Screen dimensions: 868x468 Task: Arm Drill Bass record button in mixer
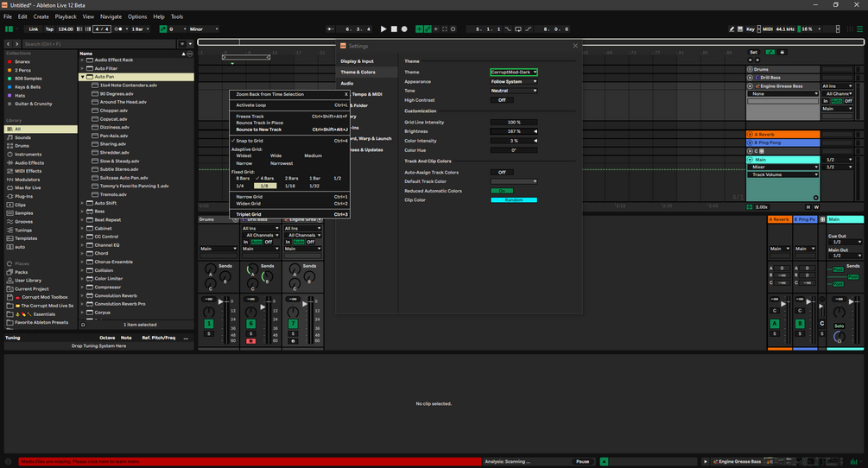250,341
